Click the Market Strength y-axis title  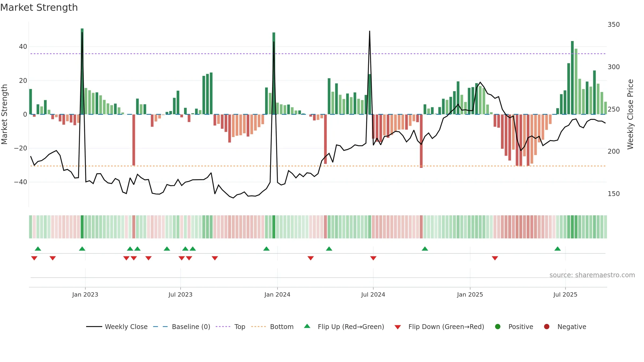pos(4,114)
